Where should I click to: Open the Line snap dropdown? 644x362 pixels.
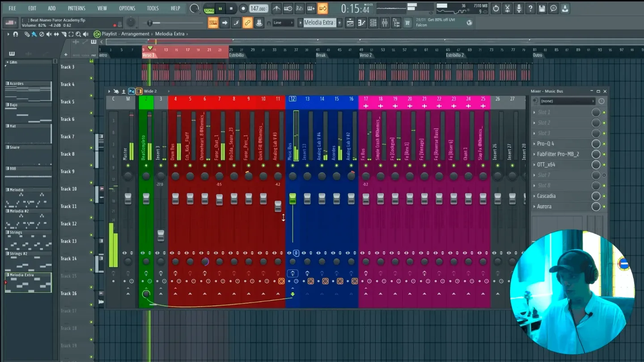pos(284,22)
